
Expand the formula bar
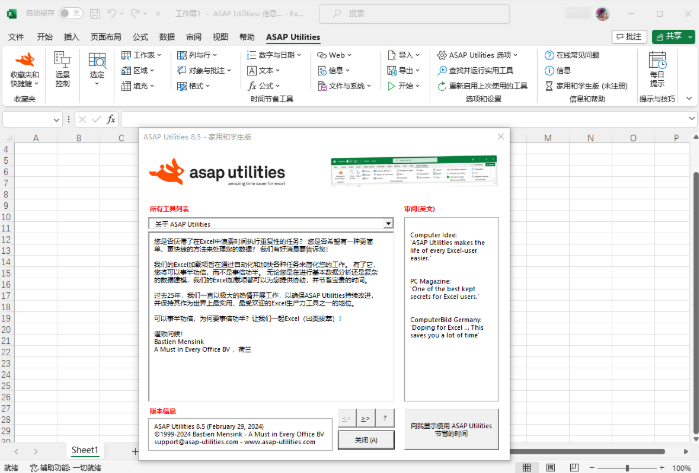coord(691,119)
